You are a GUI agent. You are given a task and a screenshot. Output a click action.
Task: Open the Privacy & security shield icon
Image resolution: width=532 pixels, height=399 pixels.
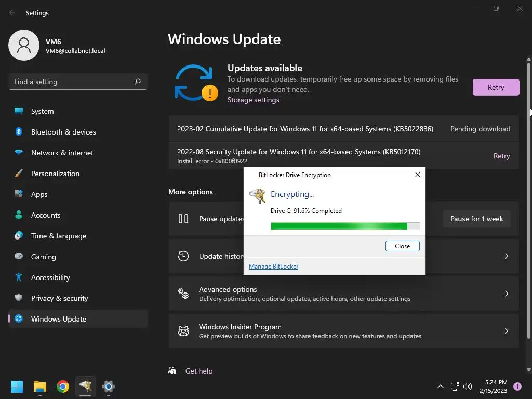19,298
